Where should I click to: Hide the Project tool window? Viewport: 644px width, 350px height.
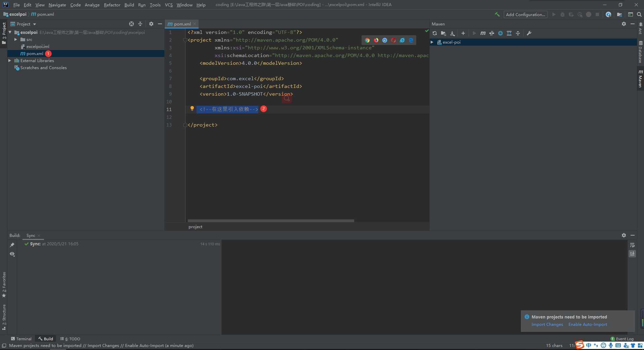(160, 24)
